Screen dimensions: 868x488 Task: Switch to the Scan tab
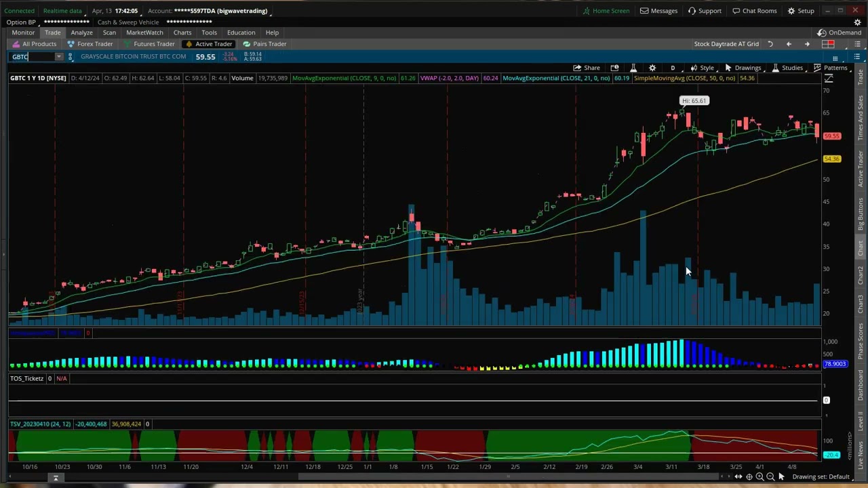coord(109,33)
